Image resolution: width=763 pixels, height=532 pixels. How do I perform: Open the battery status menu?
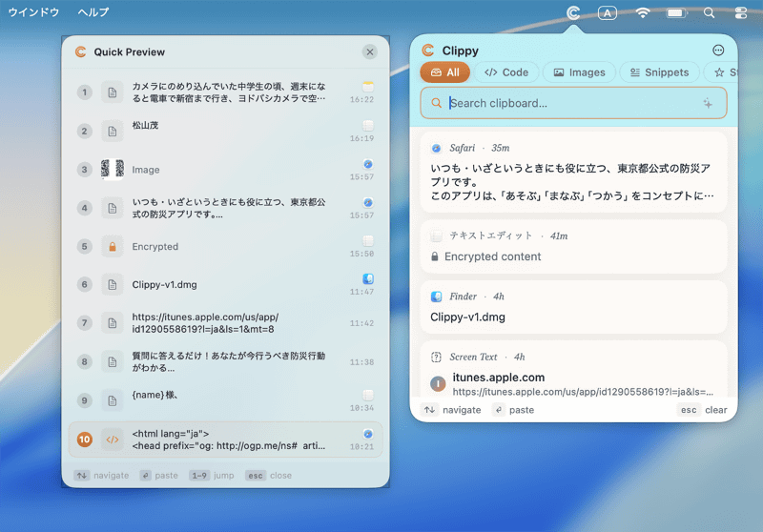tap(676, 13)
